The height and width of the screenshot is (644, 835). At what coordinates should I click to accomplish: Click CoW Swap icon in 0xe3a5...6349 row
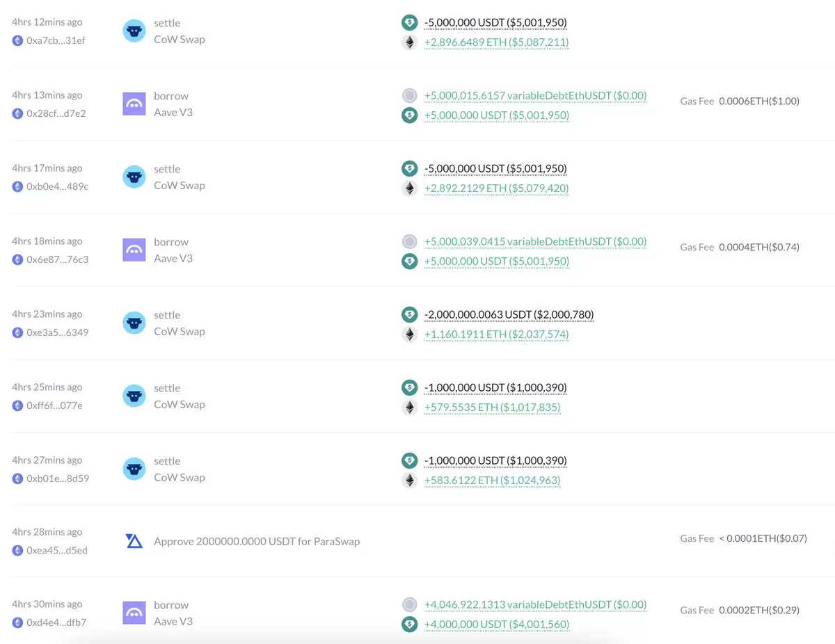(134, 323)
